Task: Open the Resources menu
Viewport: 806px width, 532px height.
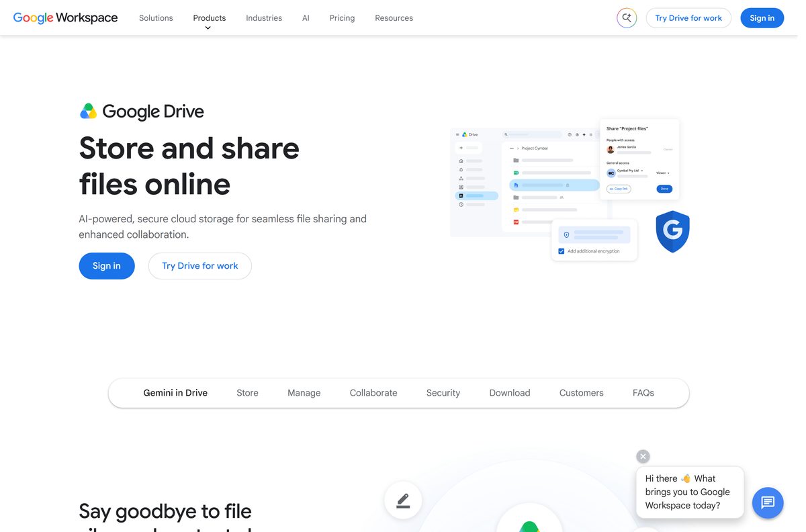Action: pos(394,18)
